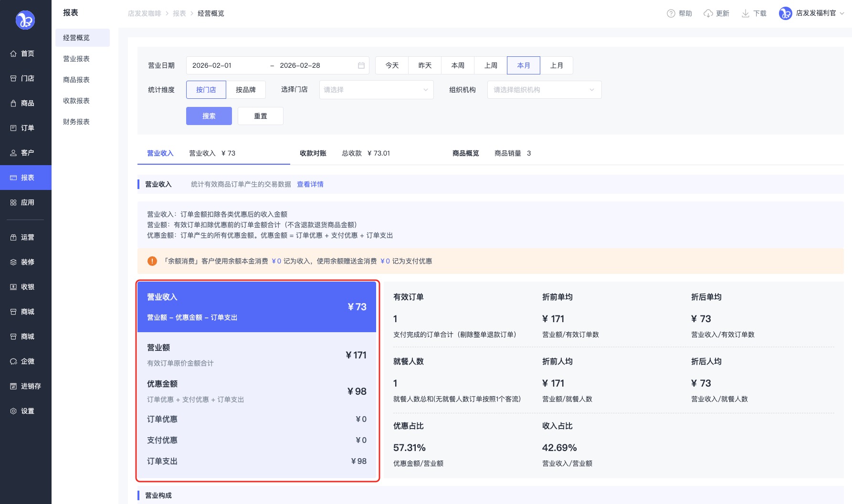Viewport: 852px width, 504px height.
Task: Open 商品报表 in the report submenu
Action: point(76,80)
